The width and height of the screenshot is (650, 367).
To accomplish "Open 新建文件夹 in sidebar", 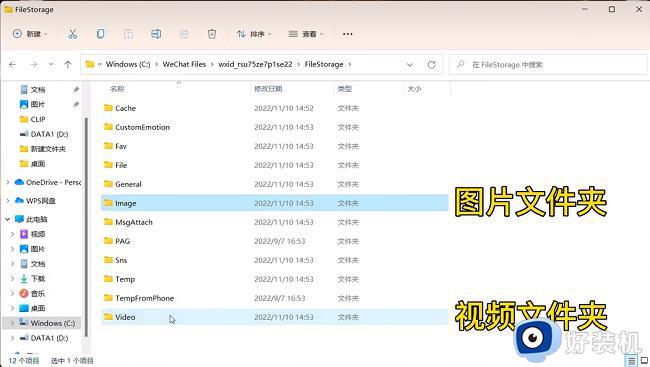I will (43, 149).
